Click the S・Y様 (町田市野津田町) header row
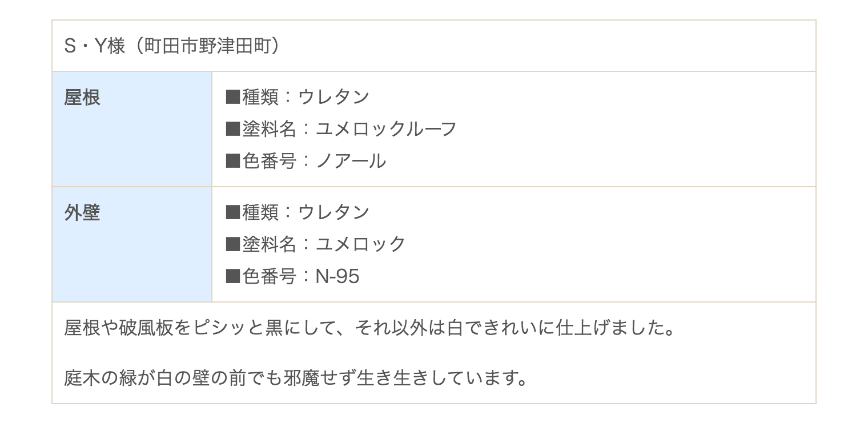 tap(433, 46)
